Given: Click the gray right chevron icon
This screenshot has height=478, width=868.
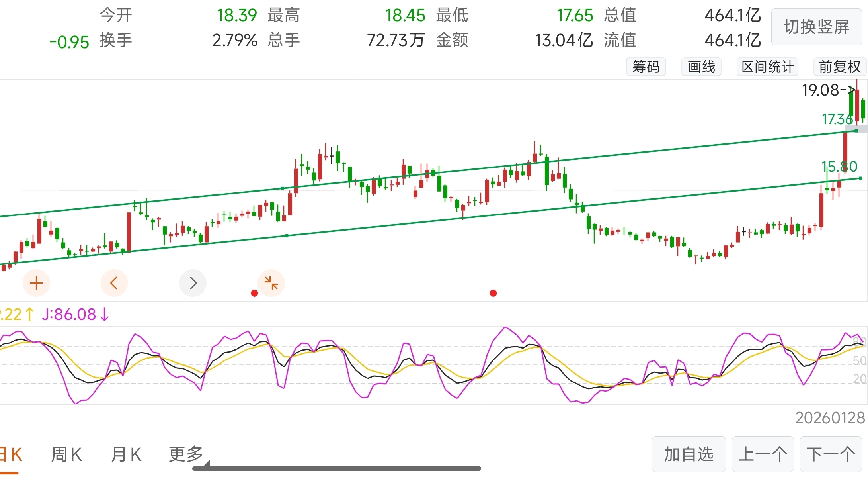Looking at the screenshot, I should [193, 283].
